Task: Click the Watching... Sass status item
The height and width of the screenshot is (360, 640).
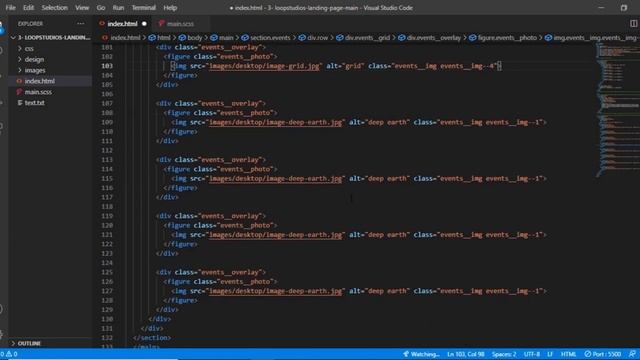Action: (421, 354)
